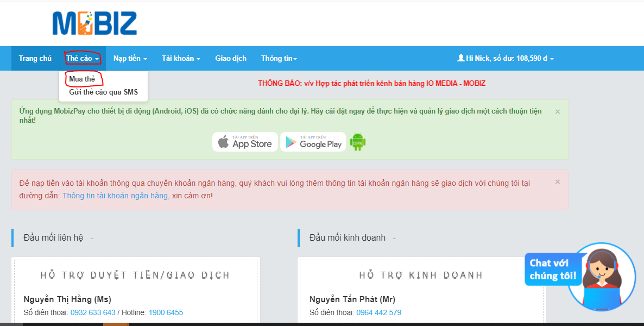Dismiss the green MobizPay app notice
Viewport: 644px width, 326px height.
557,111
